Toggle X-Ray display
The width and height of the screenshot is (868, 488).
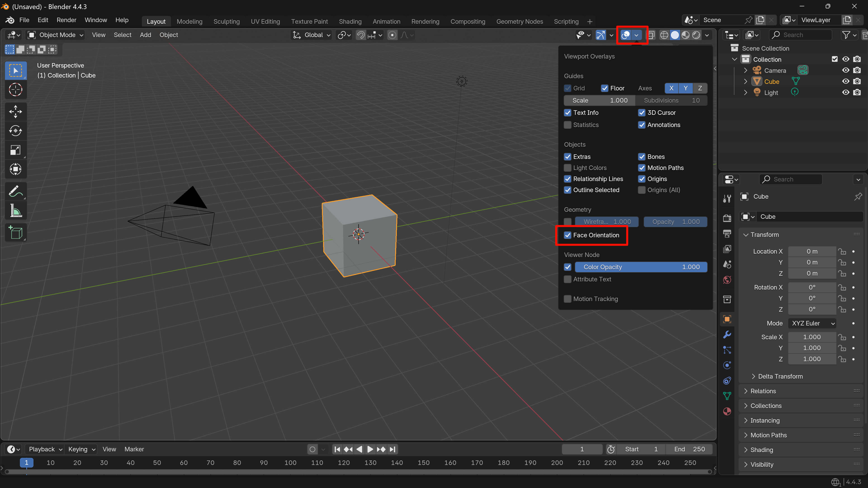[x=651, y=35]
